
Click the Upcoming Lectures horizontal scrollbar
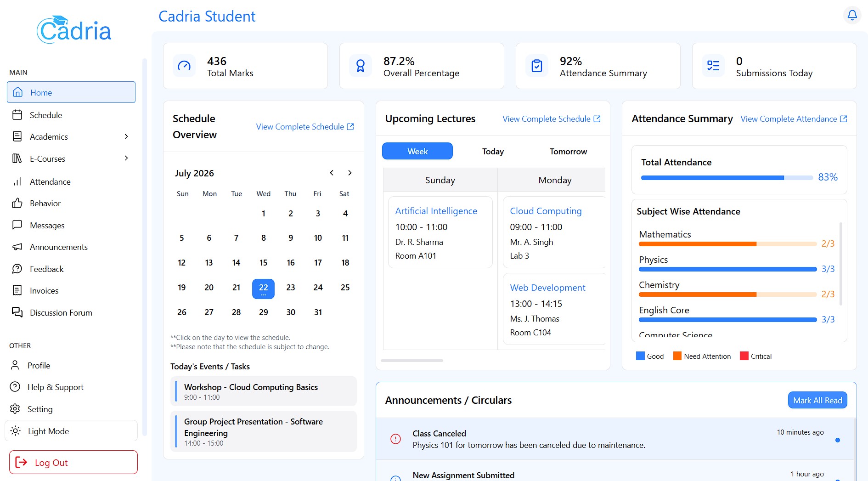click(x=412, y=361)
